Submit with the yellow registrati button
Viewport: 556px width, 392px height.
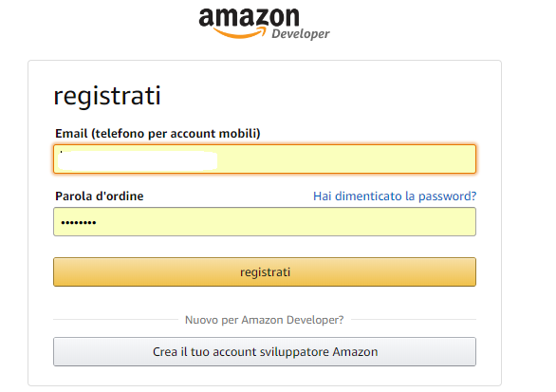tap(265, 271)
